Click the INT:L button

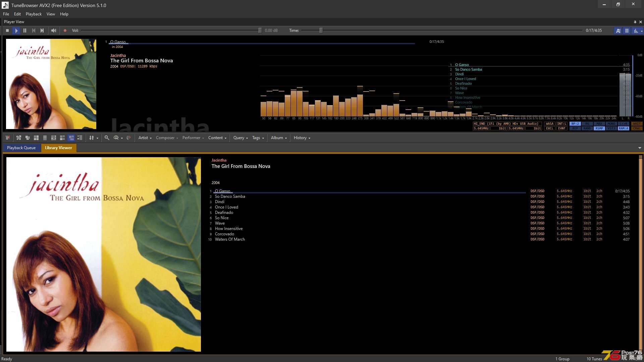[562, 124]
